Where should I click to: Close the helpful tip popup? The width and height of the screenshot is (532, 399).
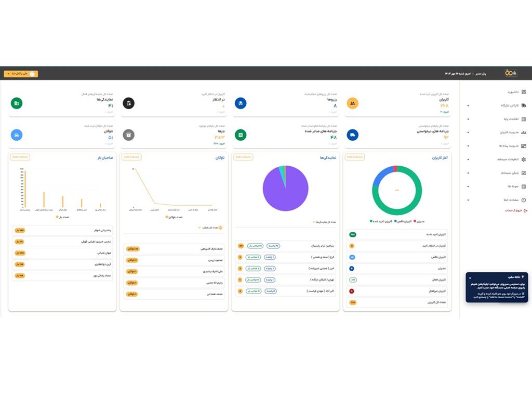[x=470, y=278]
